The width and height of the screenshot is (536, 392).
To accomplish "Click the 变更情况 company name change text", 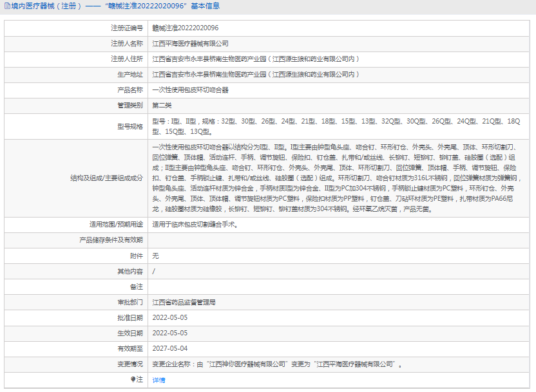I will pos(277,364).
